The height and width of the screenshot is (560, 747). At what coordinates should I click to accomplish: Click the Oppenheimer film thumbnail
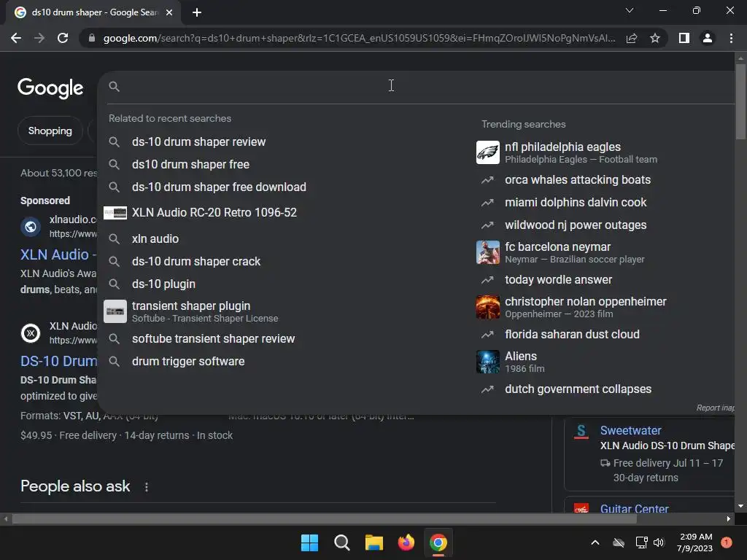pos(488,307)
